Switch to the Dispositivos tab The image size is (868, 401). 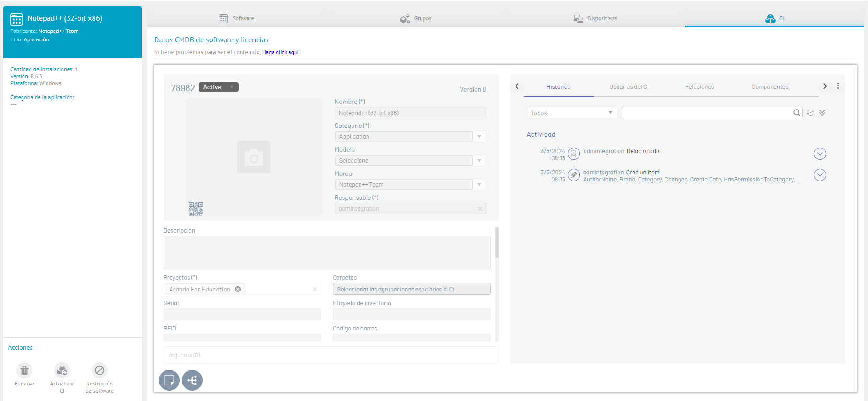click(595, 18)
